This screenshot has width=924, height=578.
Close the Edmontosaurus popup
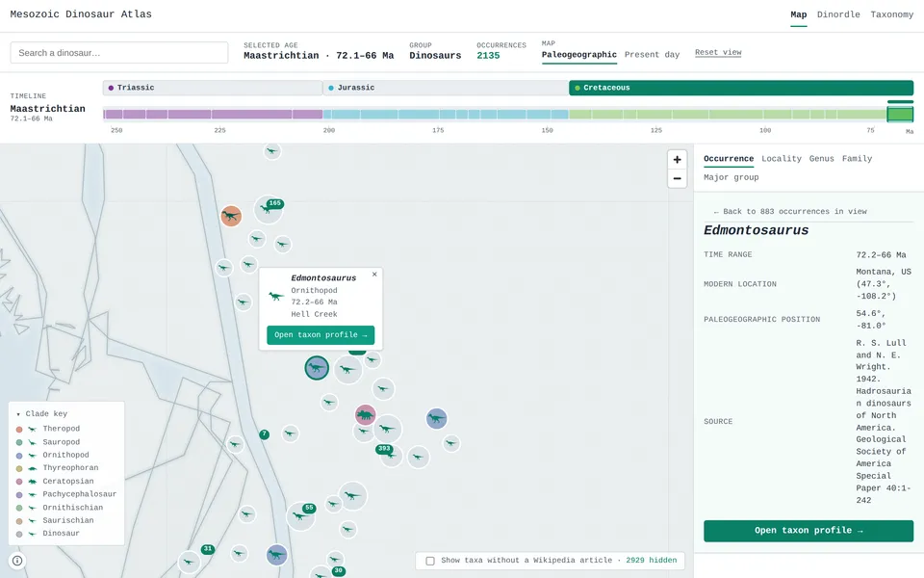374,275
